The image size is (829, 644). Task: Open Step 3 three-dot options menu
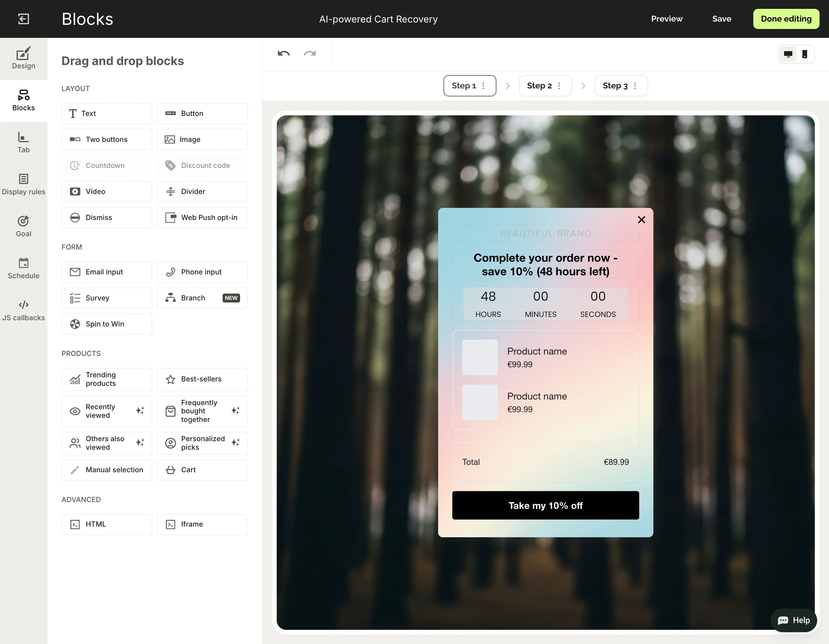coord(635,86)
